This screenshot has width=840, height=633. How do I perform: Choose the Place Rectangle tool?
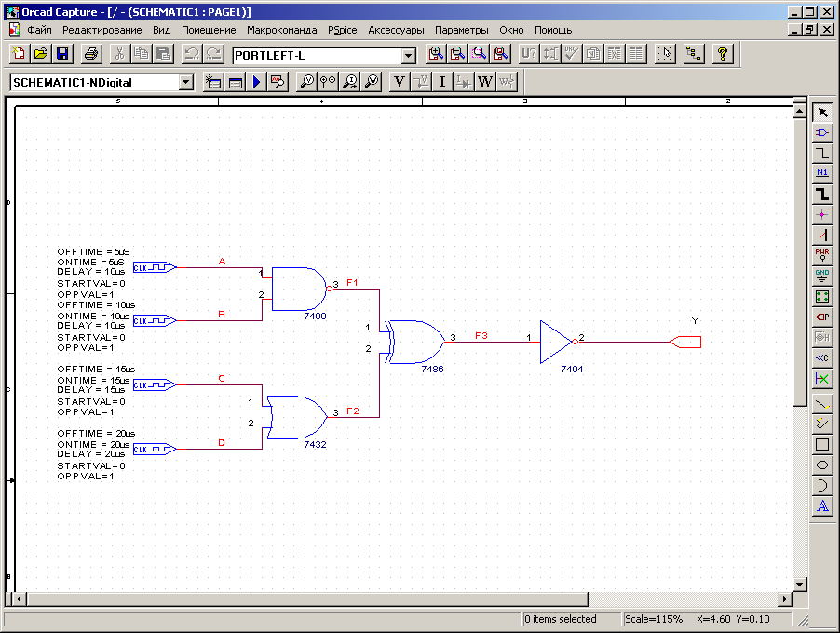pos(822,444)
